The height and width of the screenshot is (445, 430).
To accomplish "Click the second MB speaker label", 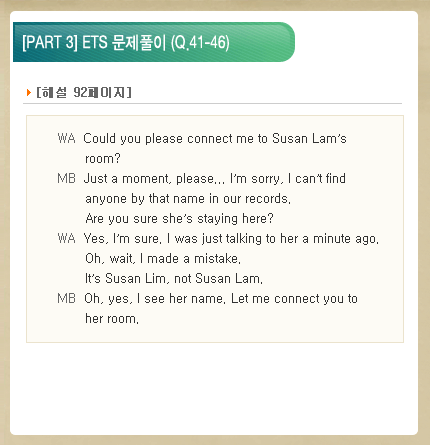I will (x=66, y=298).
